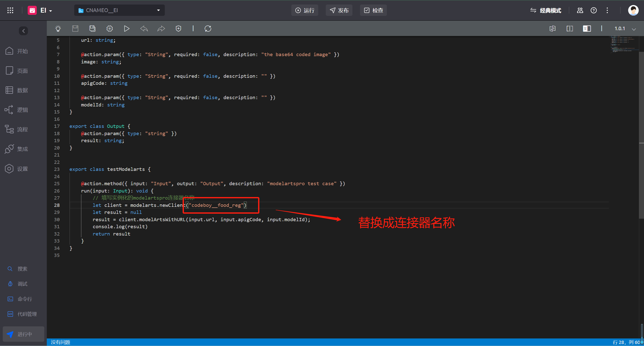Click the 发布 publish button

point(339,10)
